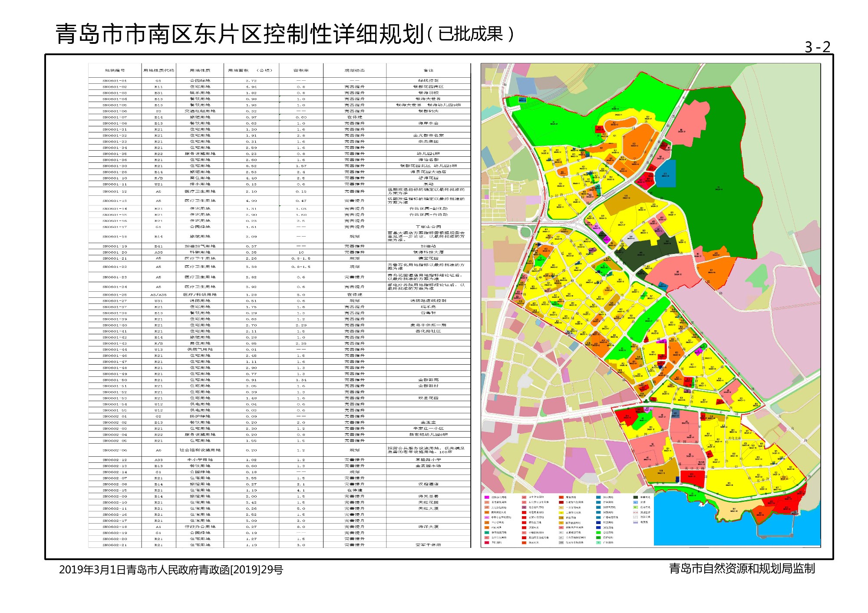Click the bright green 公园用地 legend swatch
Image resolution: width=868 pixels, height=613 pixels.
tap(598, 533)
